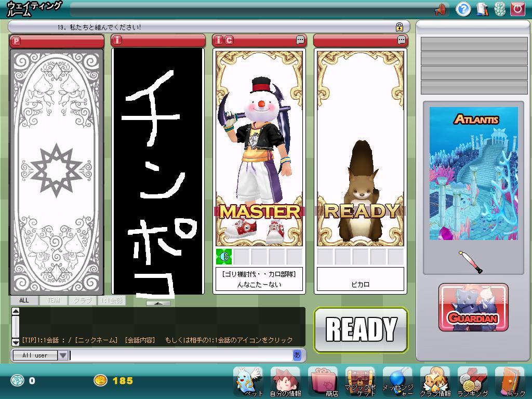Screen dimensions: 532x399
Task: Open the Messenger (メッセンジャー) icon
Action: point(397,380)
